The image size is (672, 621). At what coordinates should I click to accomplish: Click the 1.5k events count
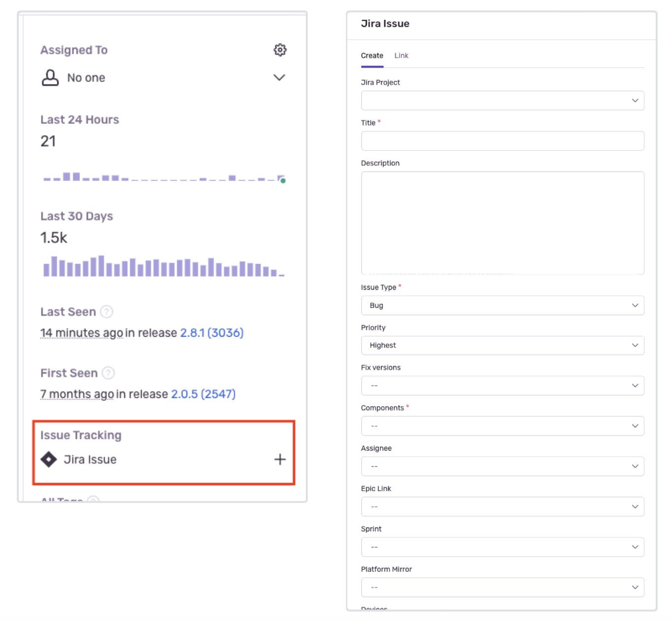(54, 238)
